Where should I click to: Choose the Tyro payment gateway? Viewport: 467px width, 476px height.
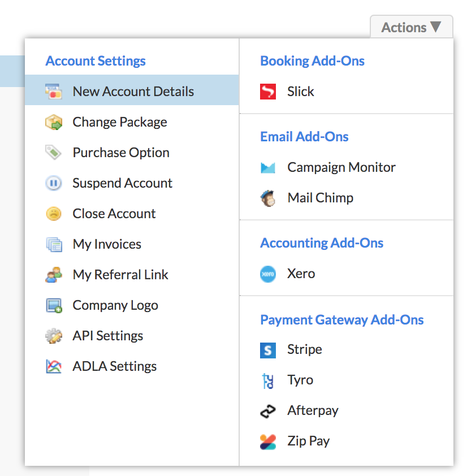pyautogui.click(x=347, y=380)
